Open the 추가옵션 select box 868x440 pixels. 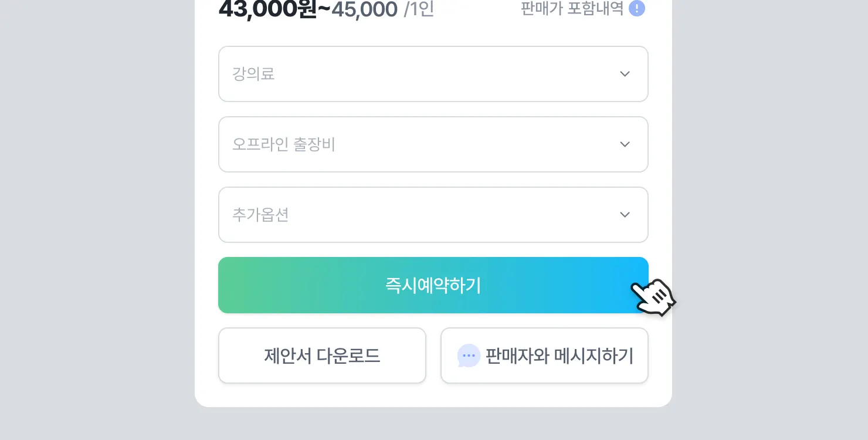433,215
